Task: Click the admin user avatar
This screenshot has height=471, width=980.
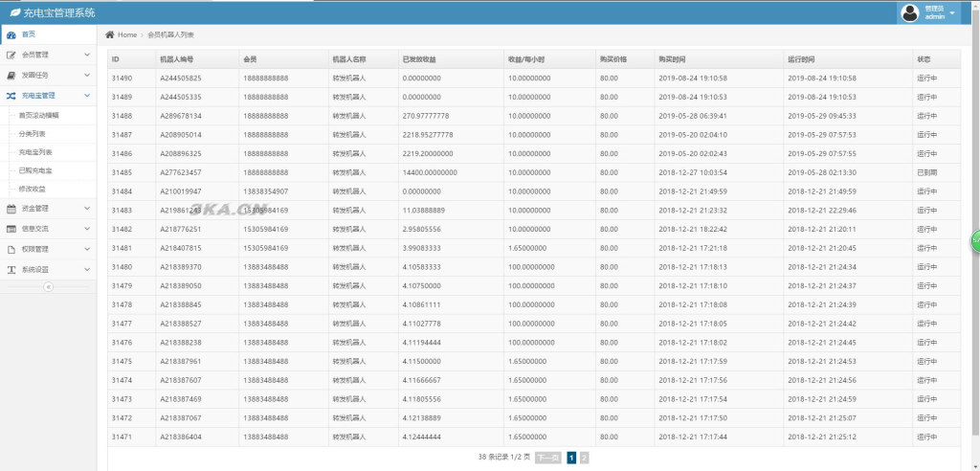Action: 910,12
